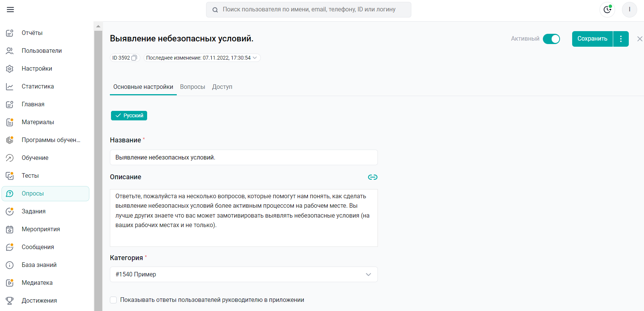Switch to the Доступ tab
Screen dimensions: 644x311
tap(222, 87)
